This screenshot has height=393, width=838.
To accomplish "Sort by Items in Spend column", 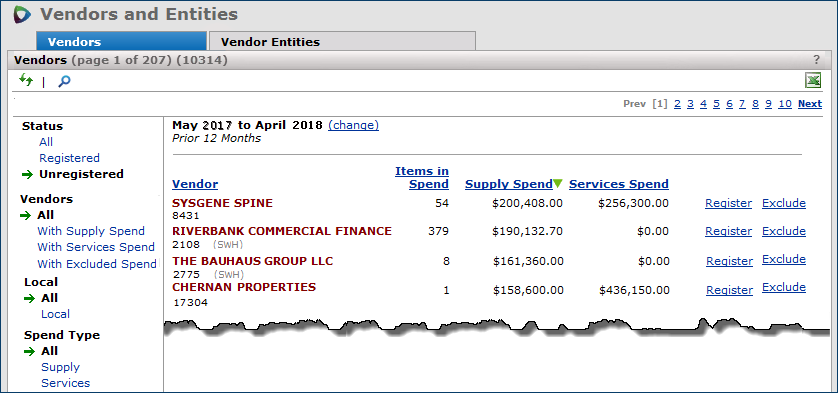I will click(x=422, y=178).
